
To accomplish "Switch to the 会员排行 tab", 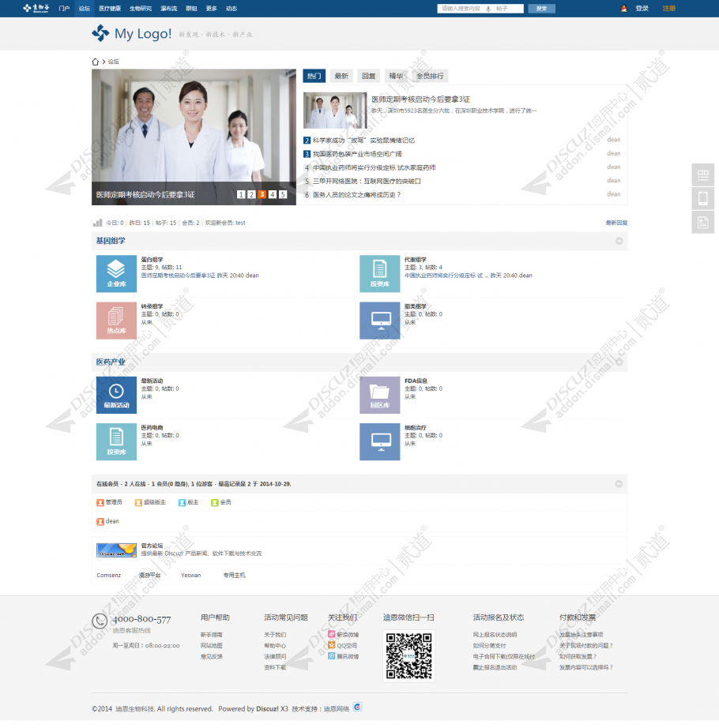I will click(430, 76).
